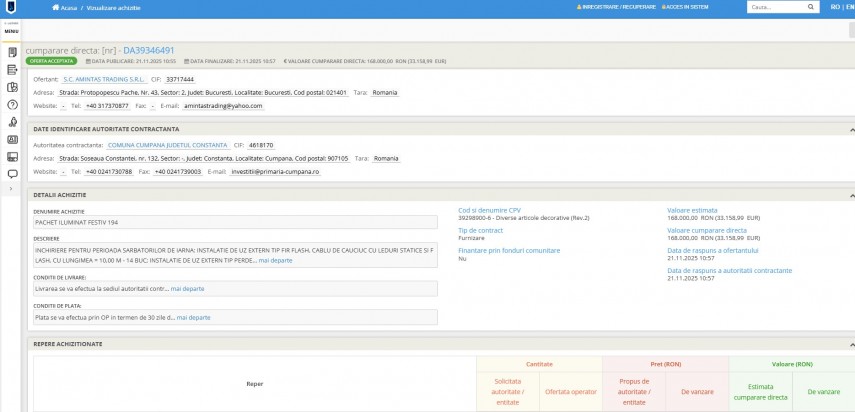Screen dimensions: 855x412
Task: Open the DA39346491 purchase link
Action: pyautogui.click(x=147, y=50)
